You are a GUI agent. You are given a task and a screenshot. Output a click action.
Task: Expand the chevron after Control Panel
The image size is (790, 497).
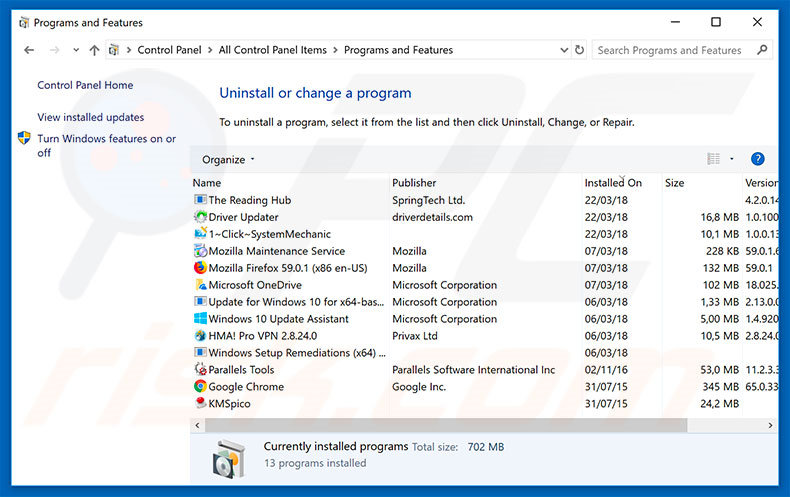[x=210, y=50]
